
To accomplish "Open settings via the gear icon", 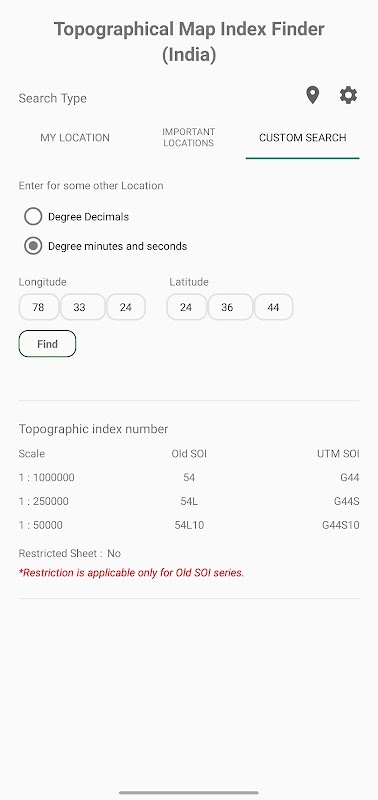I will click(348, 95).
